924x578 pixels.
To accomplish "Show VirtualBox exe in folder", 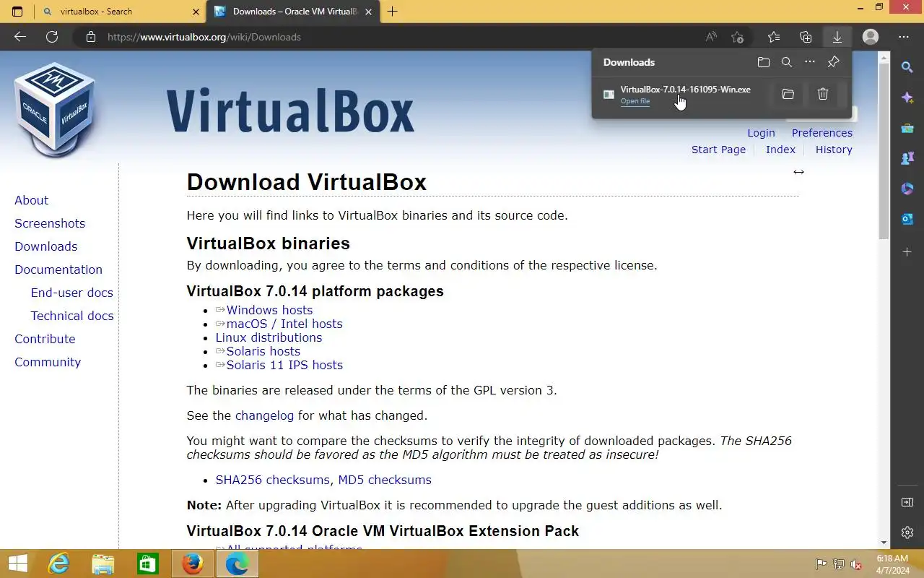I will pyautogui.click(x=788, y=94).
